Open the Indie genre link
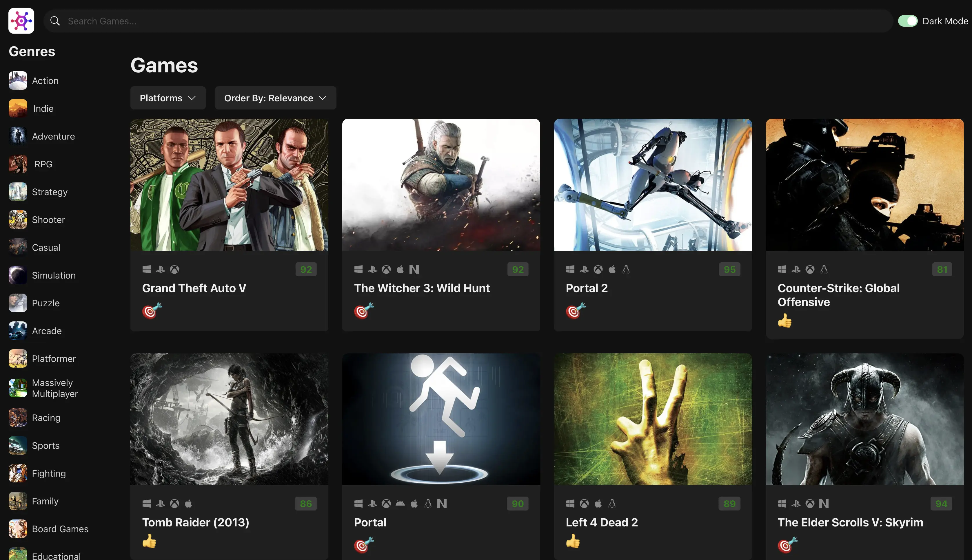Viewport: 972px width, 560px height. tap(43, 109)
